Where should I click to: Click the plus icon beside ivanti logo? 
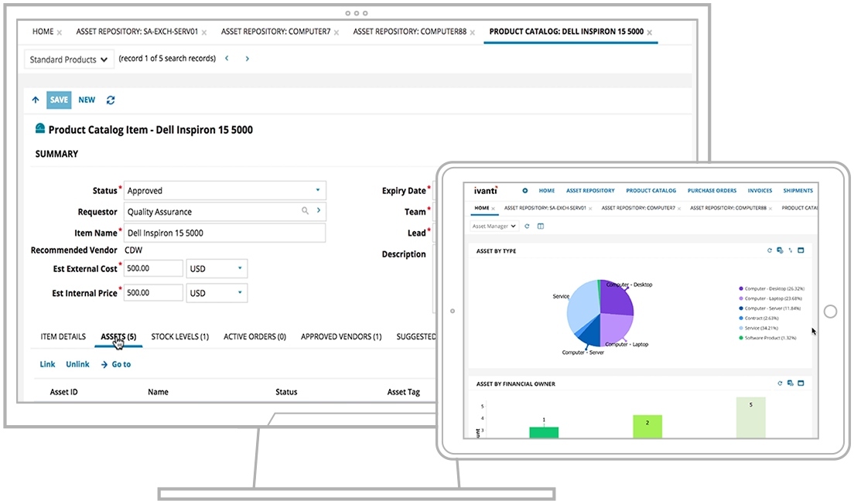(525, 190)
